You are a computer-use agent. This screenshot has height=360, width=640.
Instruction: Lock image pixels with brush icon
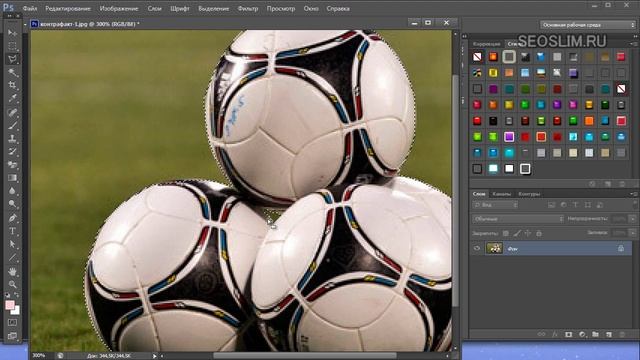pos(517,233)
